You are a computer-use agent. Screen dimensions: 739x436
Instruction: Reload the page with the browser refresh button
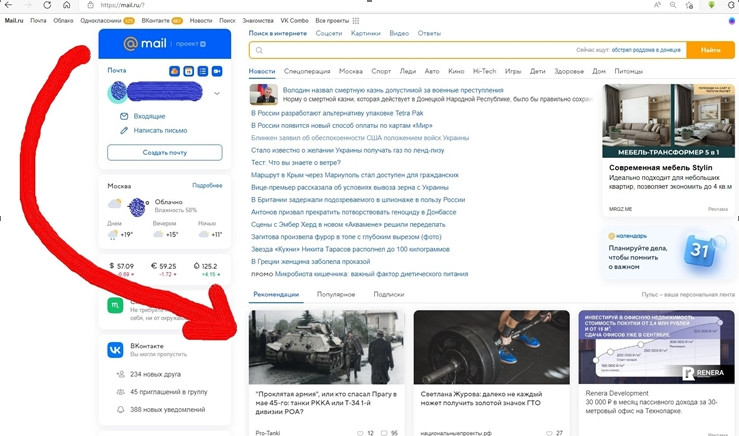47,5
